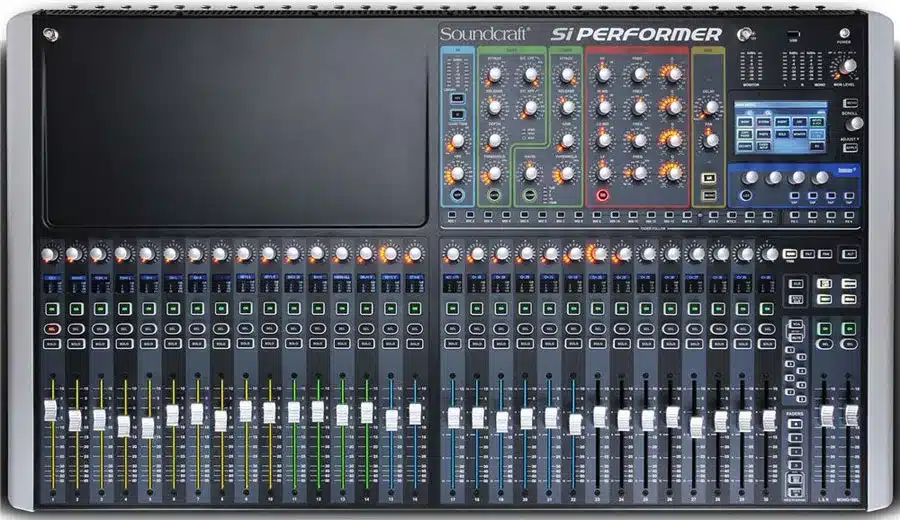Image resolution: width=900 pixels, height=520 pixels.
Task: Click the SCROLL encoder beside the touchscreen
Action: (x=855, y=123)
